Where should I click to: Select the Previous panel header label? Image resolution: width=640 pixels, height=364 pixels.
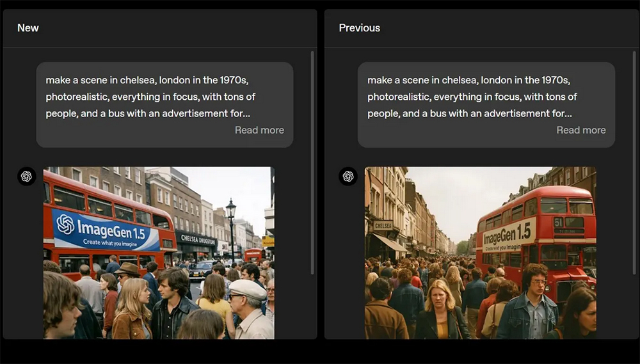click(359, 28)
